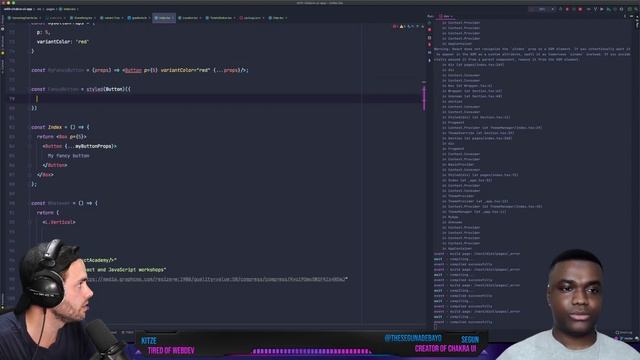Screen dimensions: 640x360
Task: Place cursor on 'My fancy button' text
Action: click(69, 156)
